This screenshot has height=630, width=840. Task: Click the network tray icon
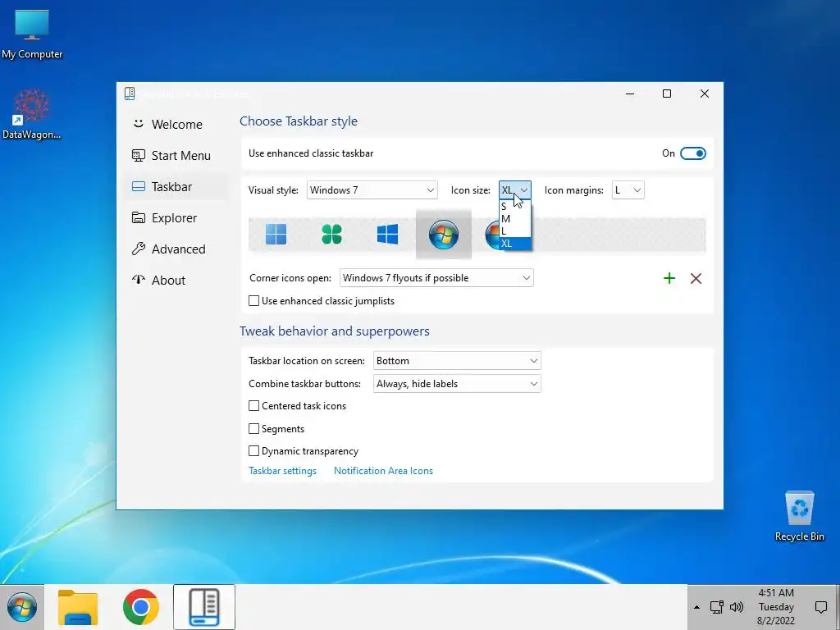(717, 607)
